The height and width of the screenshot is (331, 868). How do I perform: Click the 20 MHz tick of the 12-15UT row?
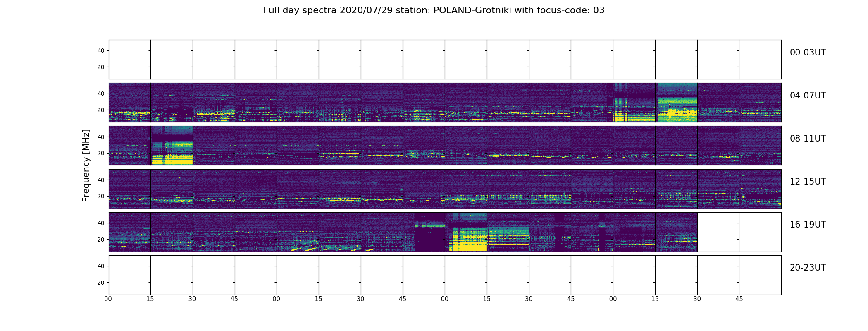click(x=101, y=196)
